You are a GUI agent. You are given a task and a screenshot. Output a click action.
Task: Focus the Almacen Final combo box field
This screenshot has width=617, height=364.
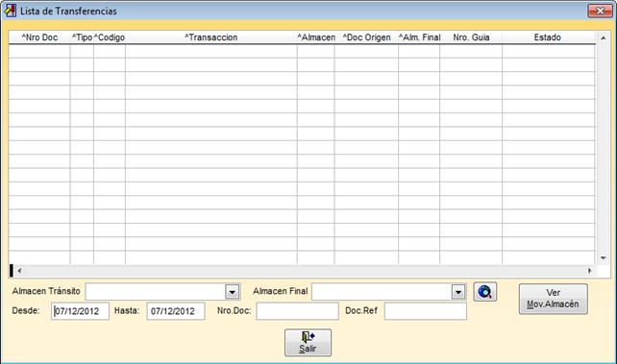[389, 292]
